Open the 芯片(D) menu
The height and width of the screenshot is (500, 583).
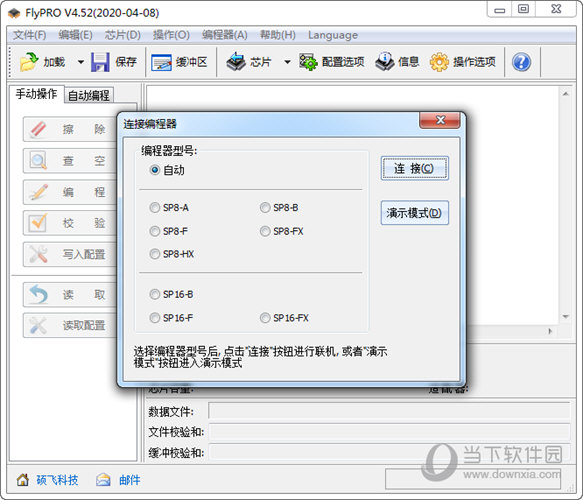pos(122,35)
